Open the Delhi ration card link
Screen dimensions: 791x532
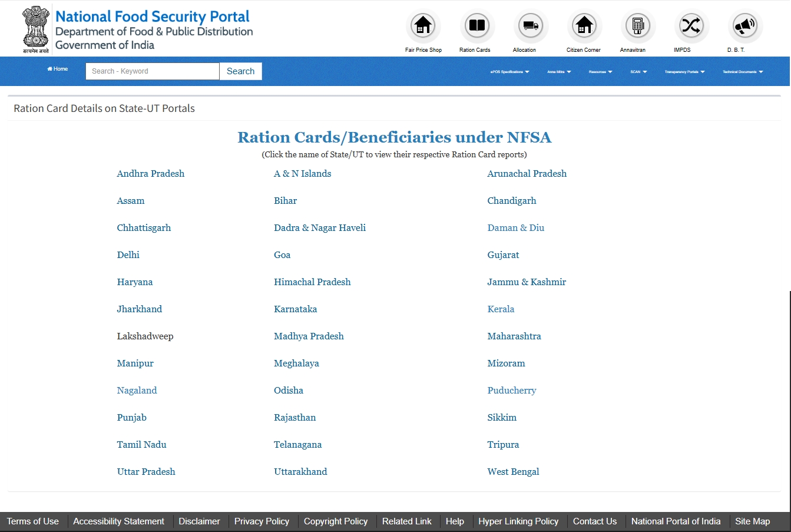pyautogui.click(x=128, y=255)
